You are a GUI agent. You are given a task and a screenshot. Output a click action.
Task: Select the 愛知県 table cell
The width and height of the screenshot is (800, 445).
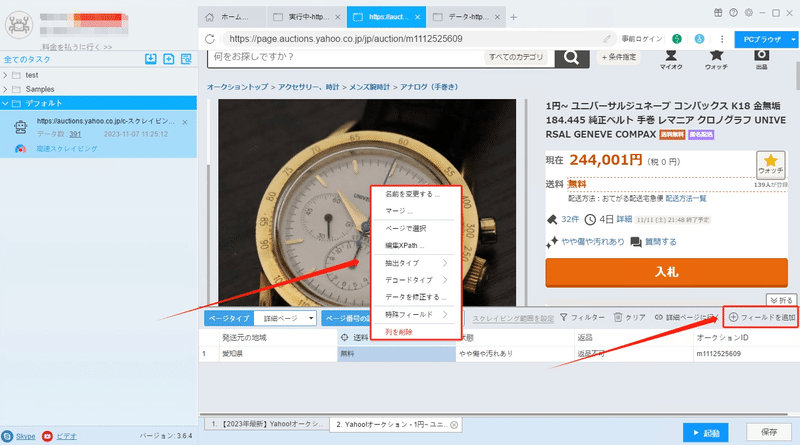tap(276, 354)
